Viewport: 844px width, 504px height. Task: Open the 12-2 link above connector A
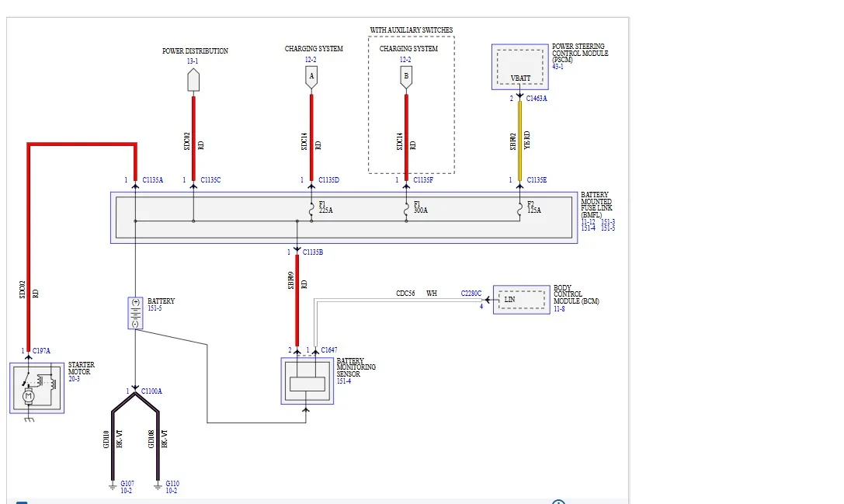(311, 60)
